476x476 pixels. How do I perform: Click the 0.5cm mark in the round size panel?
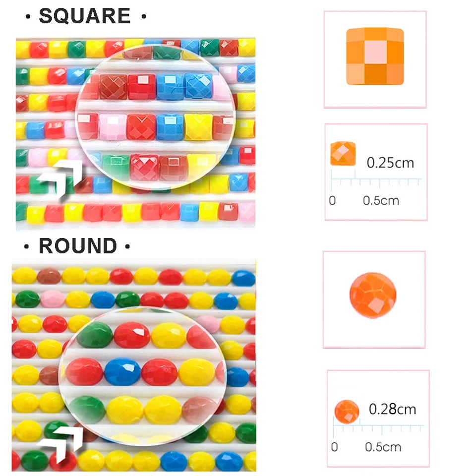pyautogui.click(x=383, y=447)
